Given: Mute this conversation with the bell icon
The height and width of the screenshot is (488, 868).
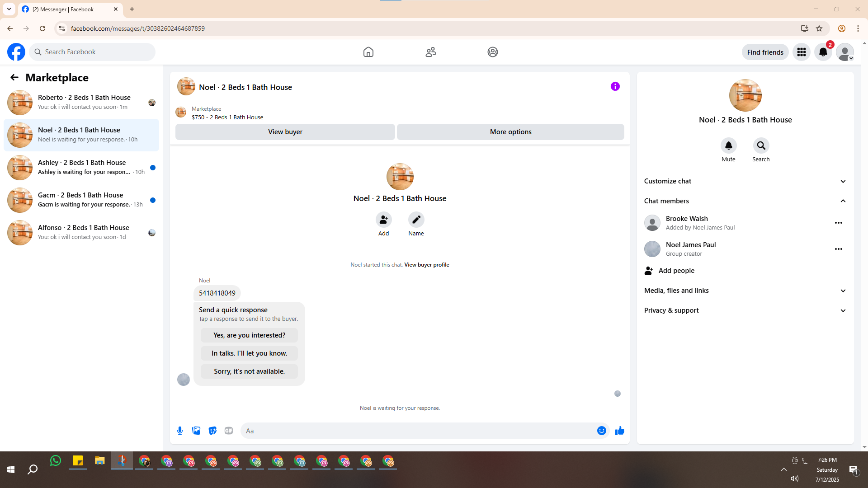Looking at the screenshot, I should click(x=728, y=145).
